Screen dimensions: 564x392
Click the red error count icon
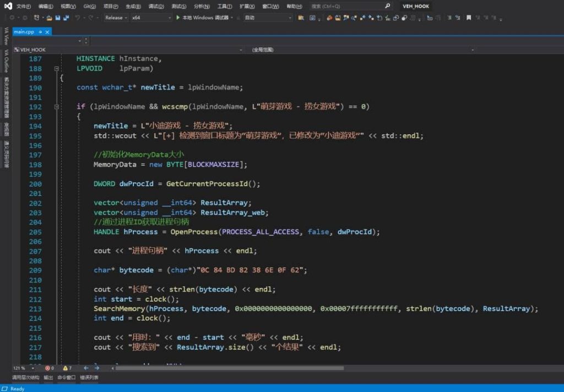tap(47, 368)
